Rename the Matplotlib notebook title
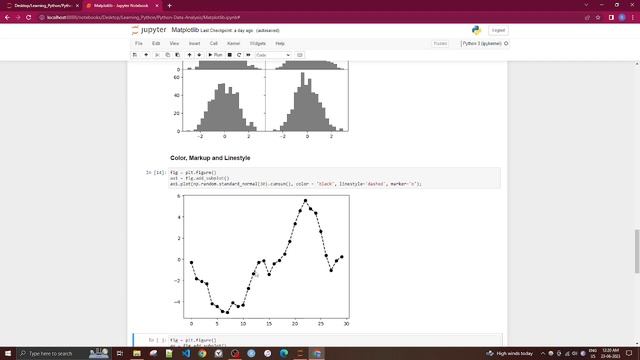 [x=185, y=30]
